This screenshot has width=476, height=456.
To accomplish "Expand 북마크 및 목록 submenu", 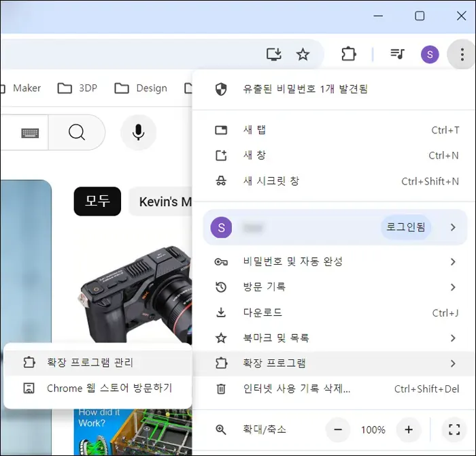I will (334, 338).
